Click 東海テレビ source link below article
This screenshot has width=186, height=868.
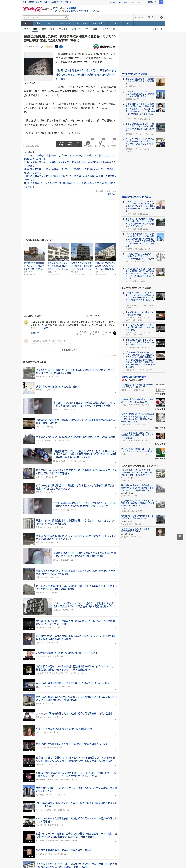tap(112, 194)
